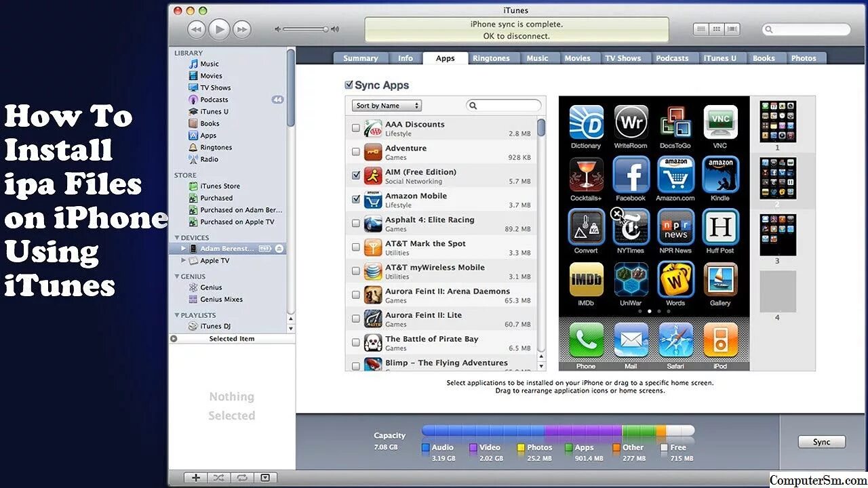Select the DocsToGo app icon
Viewport: 868px width, 488px height.
[675, 122]
